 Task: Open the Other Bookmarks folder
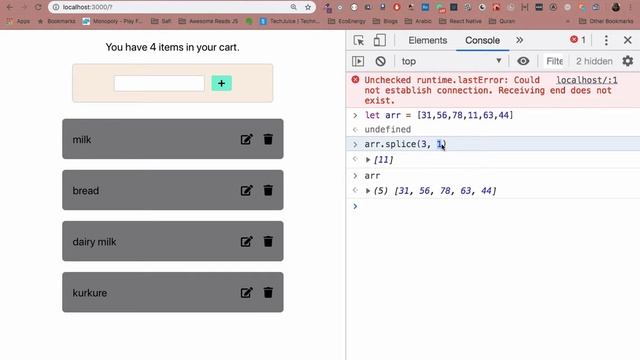[606, 21]
